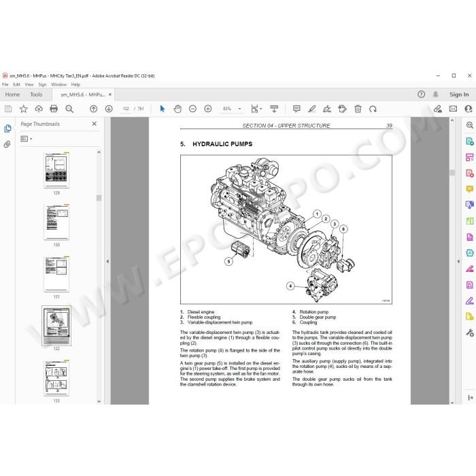Open notifications bell icon
Screen dimensions: 476x476
(436, 95)
